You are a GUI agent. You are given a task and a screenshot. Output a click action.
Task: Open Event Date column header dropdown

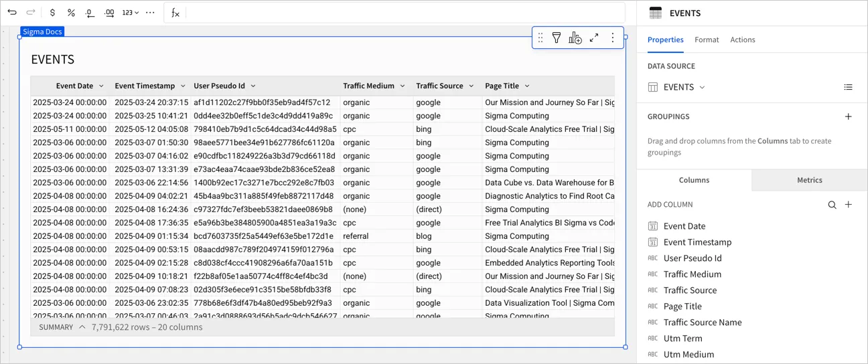101,86
